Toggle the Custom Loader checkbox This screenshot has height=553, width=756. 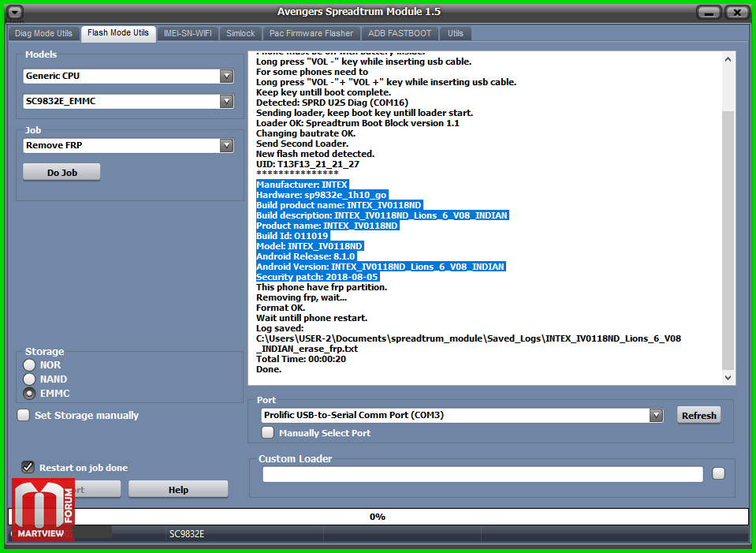(x=718, y=473)
